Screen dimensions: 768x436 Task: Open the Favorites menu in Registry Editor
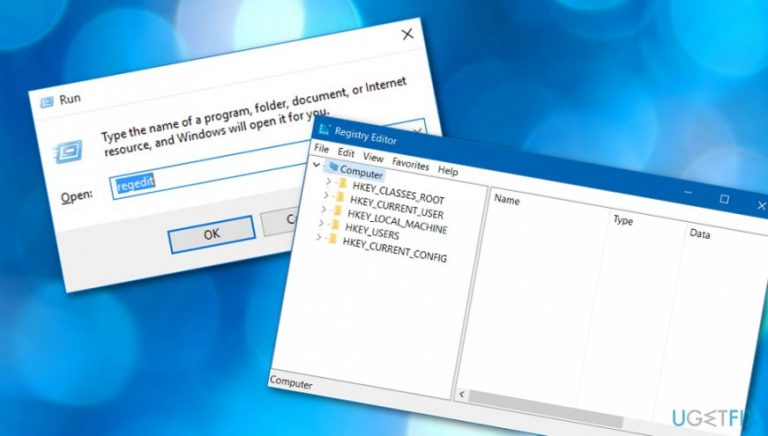(410, 164)
